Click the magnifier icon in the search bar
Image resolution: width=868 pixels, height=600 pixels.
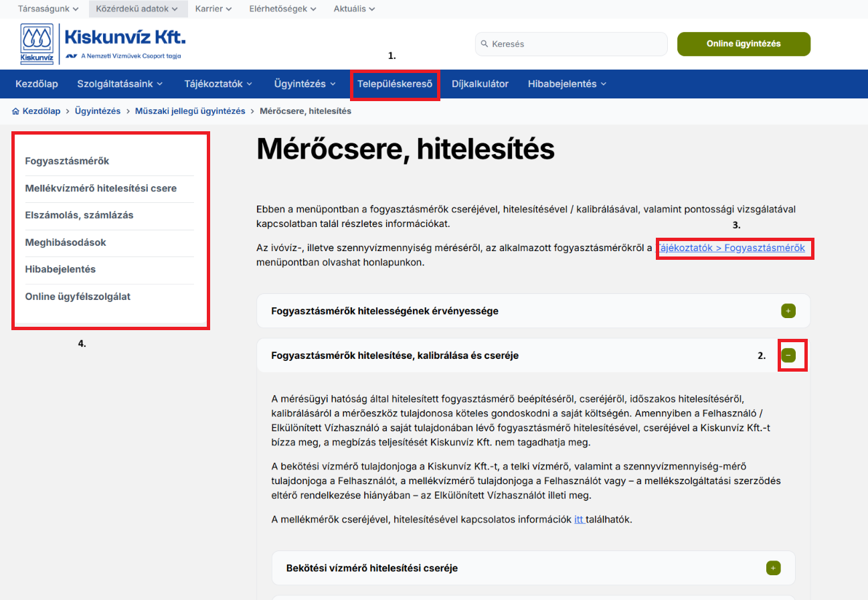click(484, 44)
